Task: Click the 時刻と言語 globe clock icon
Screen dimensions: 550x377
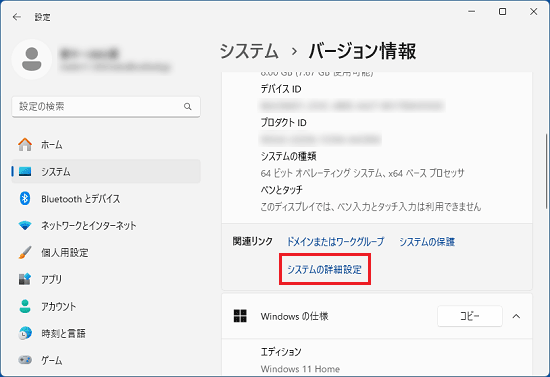Action: (x=25, y=333)
